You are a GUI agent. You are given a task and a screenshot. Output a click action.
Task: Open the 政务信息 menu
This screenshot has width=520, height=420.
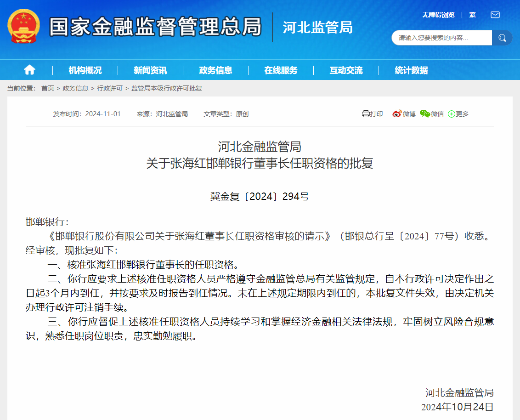pyautogui.click(x=215, y=70)
